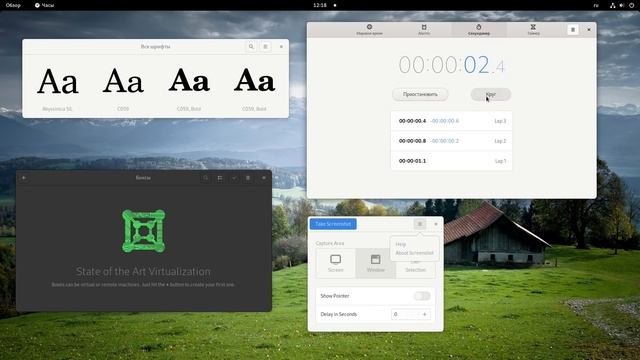
Task: Click the Все шрифты title in Fonts
Action: 155,47
